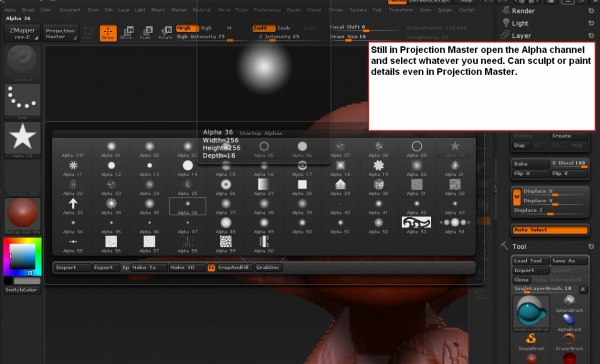Image resolution: width=600 pixels, height=364 pixels.
Task: Switch to Rotate mode
Action: (166, 33)
